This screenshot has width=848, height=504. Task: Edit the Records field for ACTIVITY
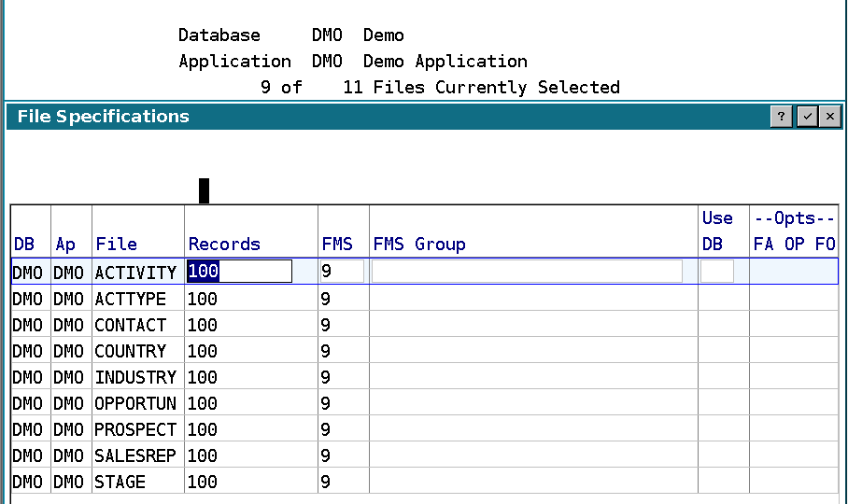pyautogui.click(x=239, y=272)
